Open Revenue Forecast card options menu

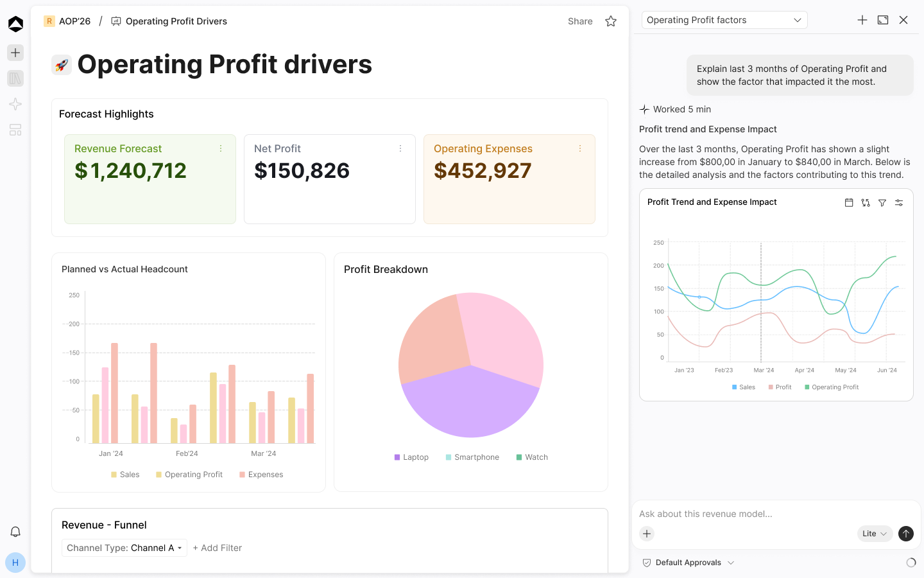pos(221,148)
